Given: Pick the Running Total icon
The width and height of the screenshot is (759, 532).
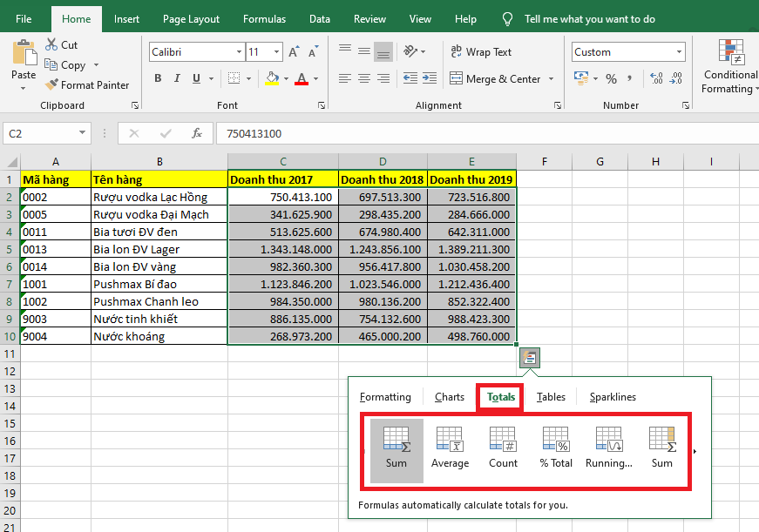Looking at the screenshot, I should click(x=609, y=447).
